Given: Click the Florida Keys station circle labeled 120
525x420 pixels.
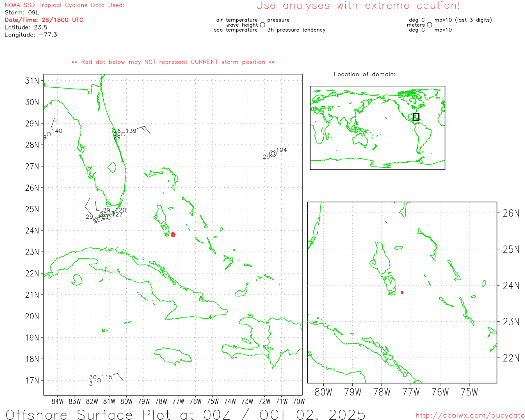Looking at the screenshot, I should click(x=112, y=213).
